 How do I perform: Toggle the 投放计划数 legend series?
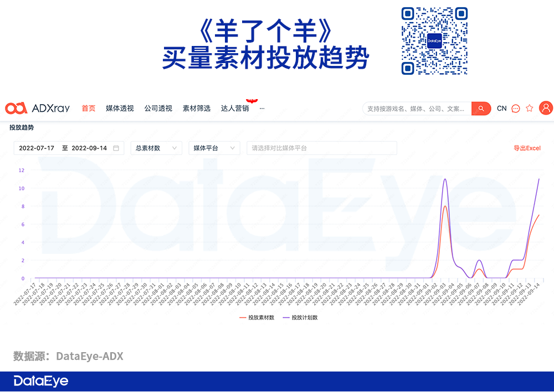point(300,317)
